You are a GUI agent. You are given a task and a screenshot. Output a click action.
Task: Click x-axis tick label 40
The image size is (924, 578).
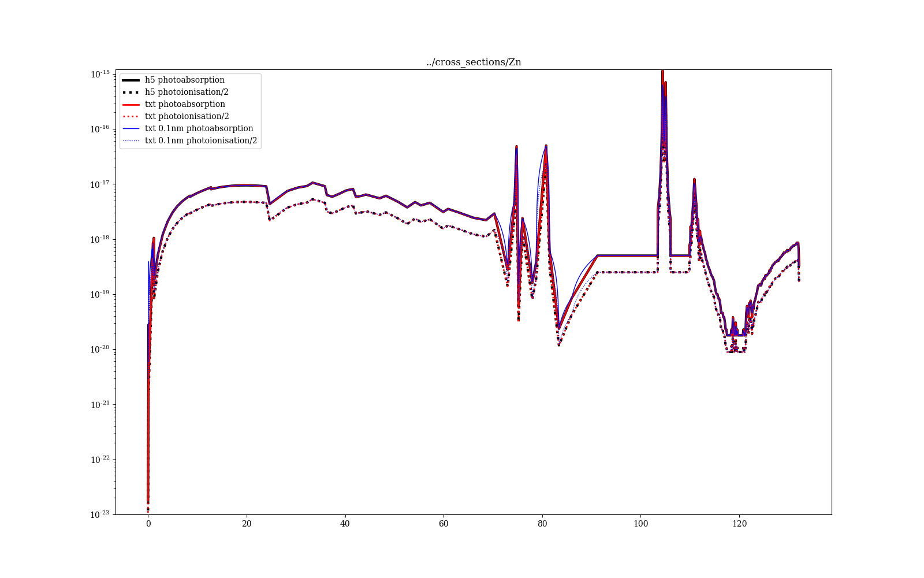[345, 524]
